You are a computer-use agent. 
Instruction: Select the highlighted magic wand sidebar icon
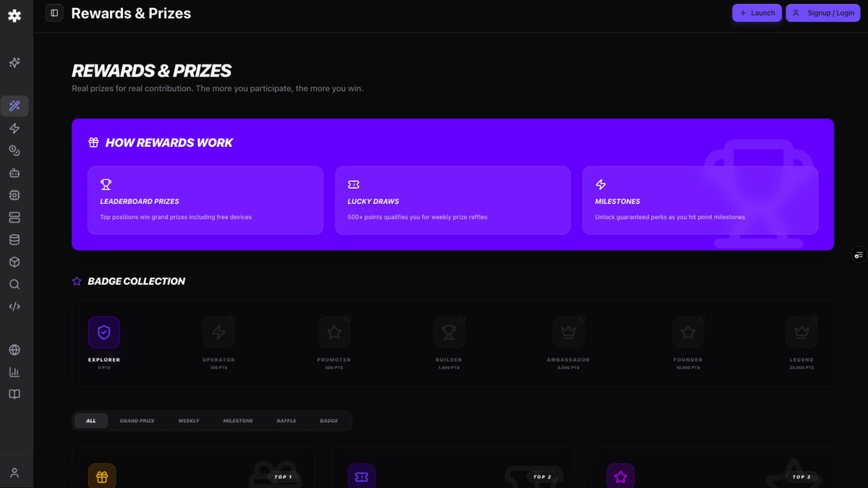[x=14, y=106]
